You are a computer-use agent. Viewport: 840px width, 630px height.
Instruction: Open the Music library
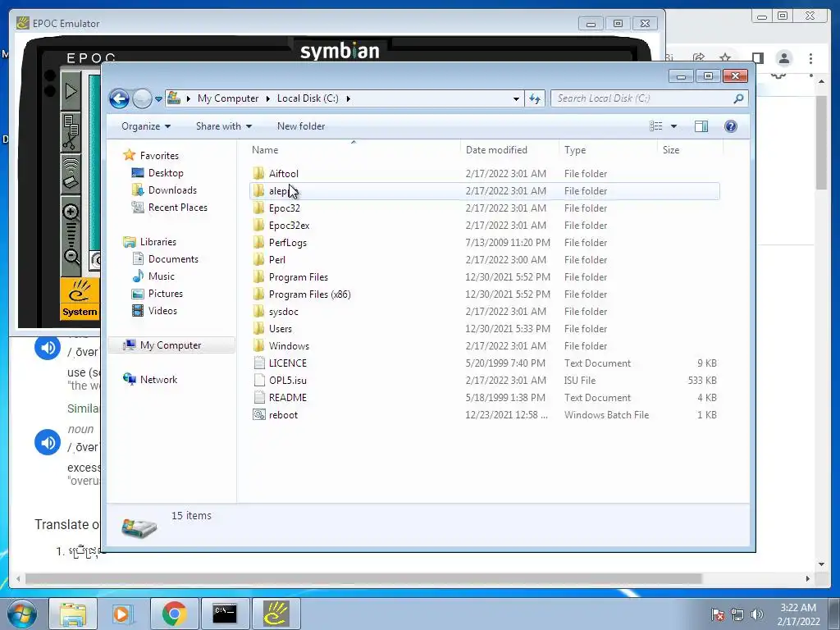(162, 276)
